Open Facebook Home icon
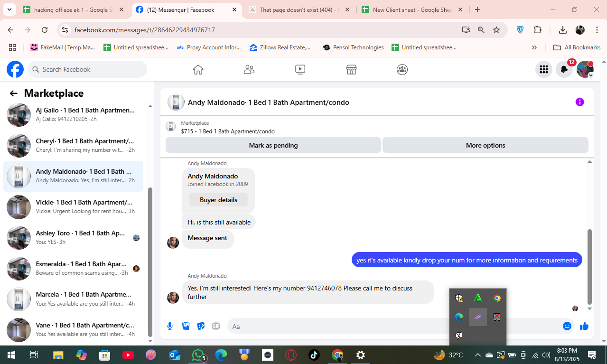 pos(198,70)
